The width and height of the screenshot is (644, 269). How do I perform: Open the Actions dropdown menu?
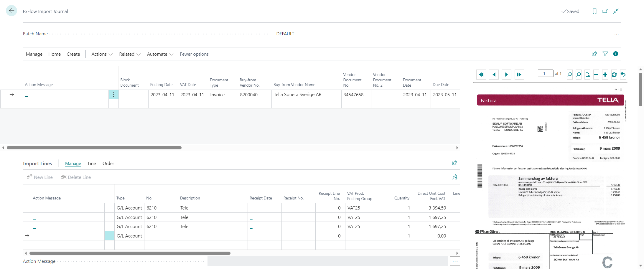[101, 54]
